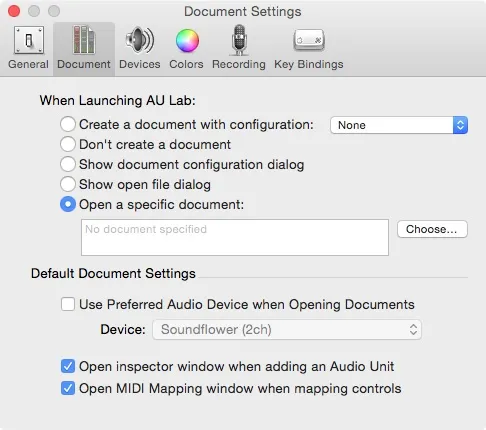Open the Key Bindings keyboard icon
The image size is (486, 430).
[309, 40]
